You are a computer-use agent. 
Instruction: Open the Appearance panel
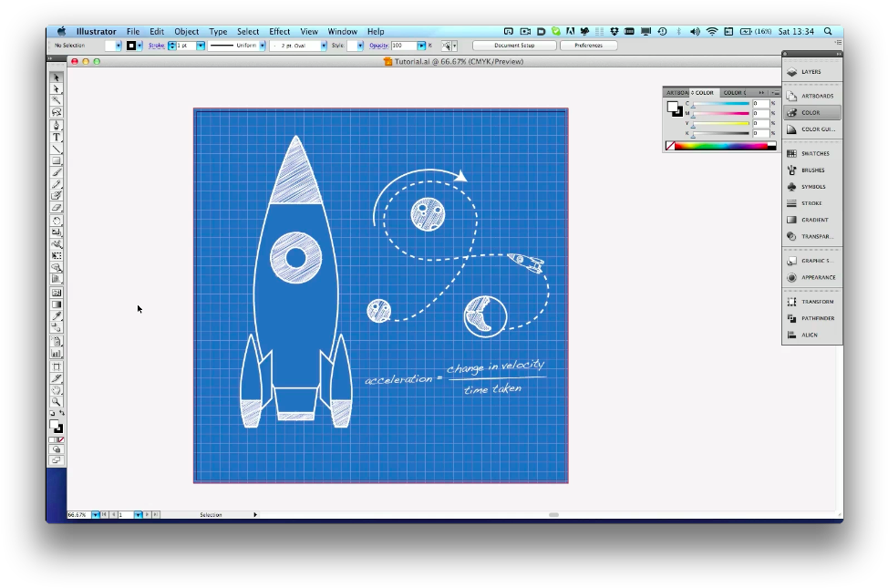pos(811,277)
